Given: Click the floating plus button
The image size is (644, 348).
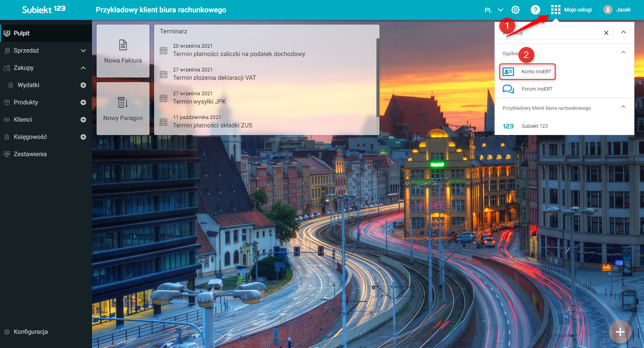Looking at the screenshot, I should pyautogui.click(x=620, y=332).
